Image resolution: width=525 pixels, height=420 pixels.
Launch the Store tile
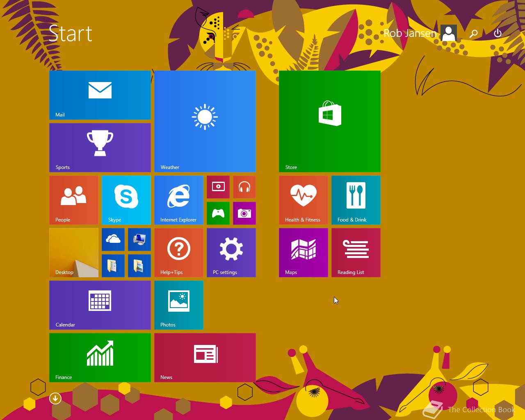click(x=330, y=121)
